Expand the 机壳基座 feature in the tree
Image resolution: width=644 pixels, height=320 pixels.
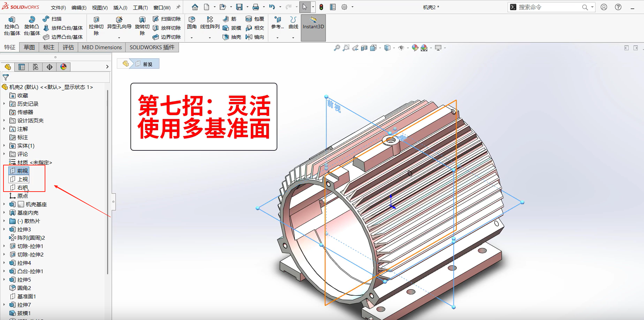click(x=4, y=204)
